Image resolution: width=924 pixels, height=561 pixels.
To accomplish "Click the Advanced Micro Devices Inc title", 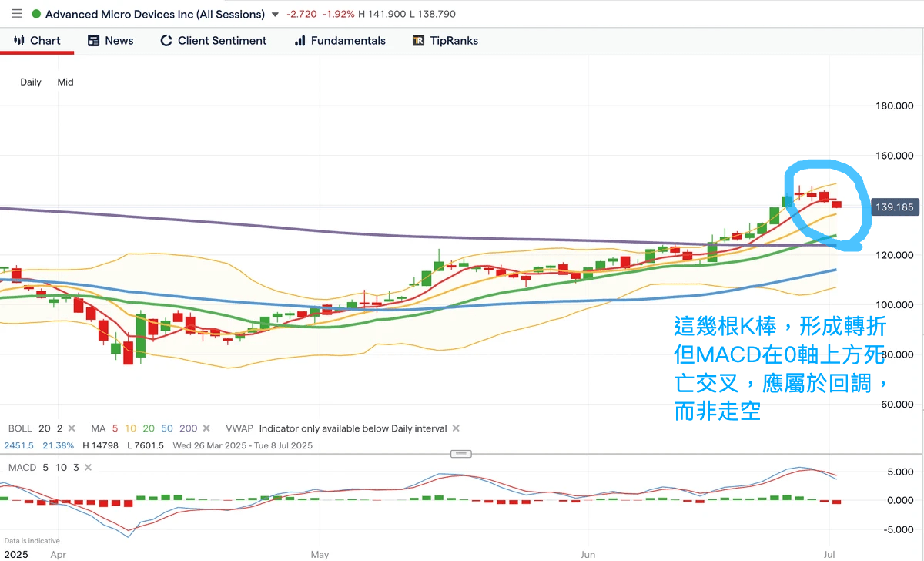I will tap(155, 14).
